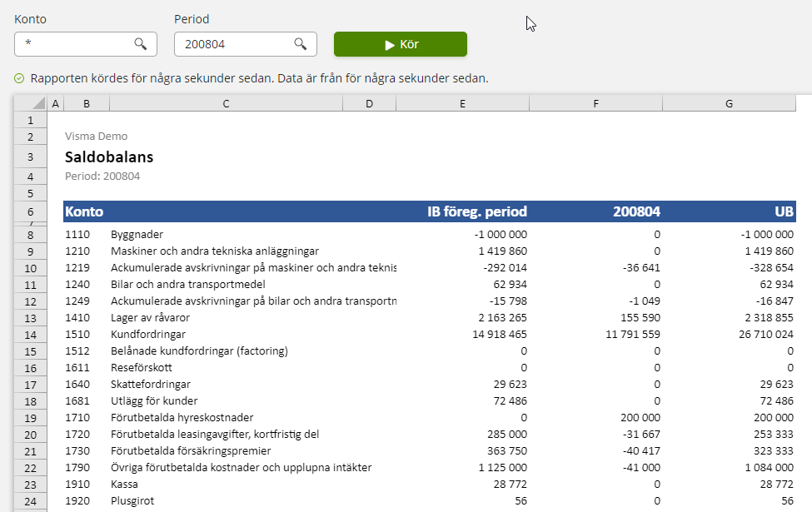Select column C header in the spreadsheet

pos(225,102)
